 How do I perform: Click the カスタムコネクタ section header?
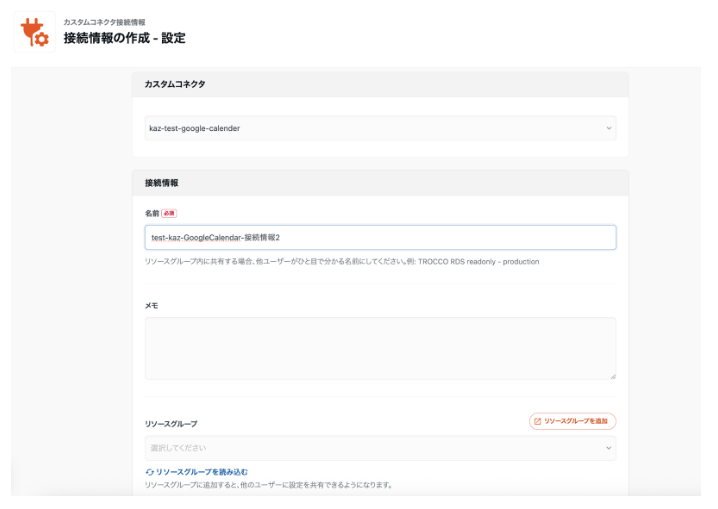pos(175,84)
